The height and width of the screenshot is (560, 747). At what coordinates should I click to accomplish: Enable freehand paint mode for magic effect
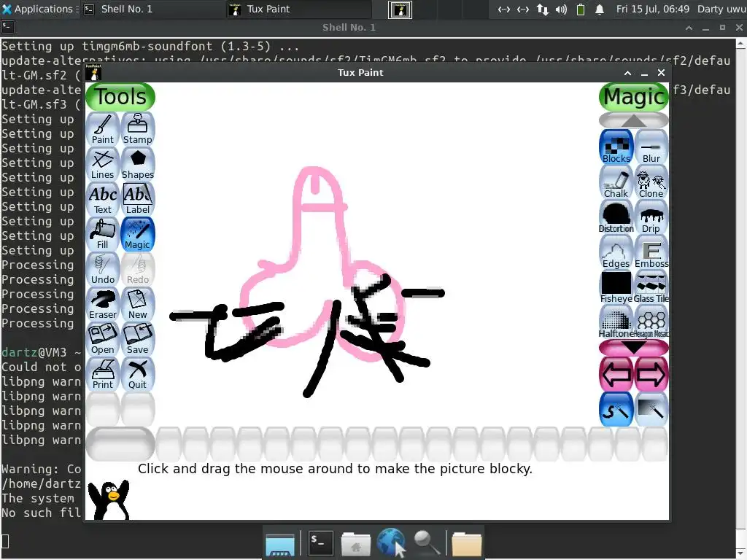click(x=616, y=410)
